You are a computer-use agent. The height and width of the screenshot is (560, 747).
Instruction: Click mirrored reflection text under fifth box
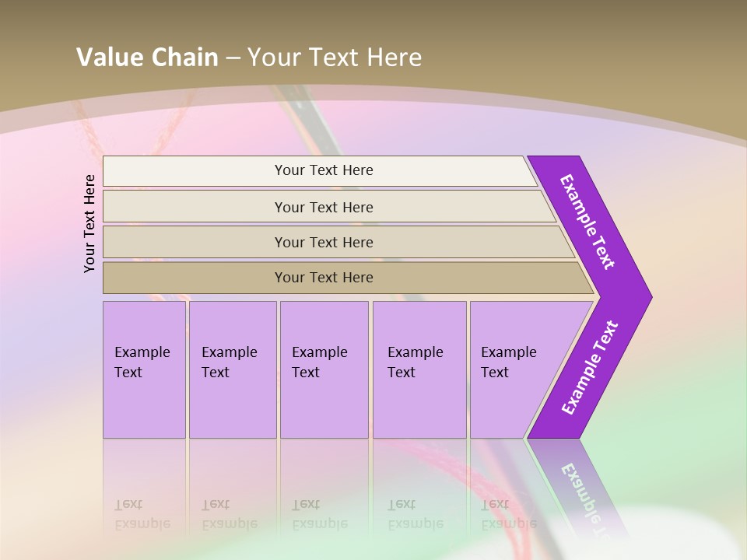[x=496, y=515]
